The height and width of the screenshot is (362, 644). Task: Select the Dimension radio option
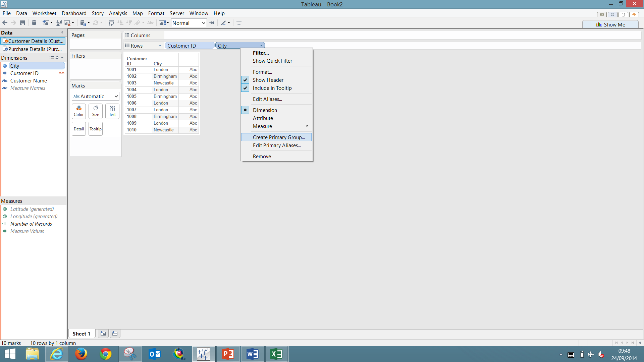pyautogui.click(x=265, y=110)
